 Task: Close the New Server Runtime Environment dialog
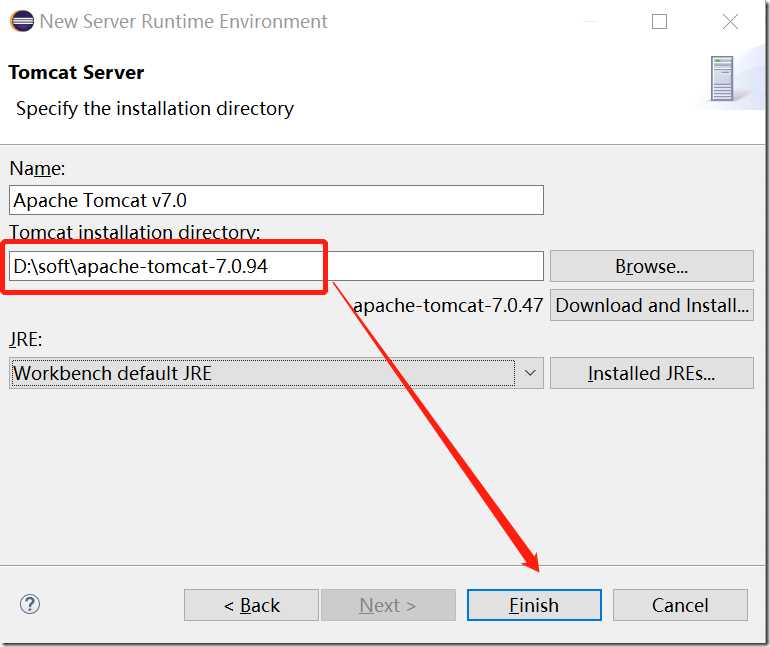(730, 22)
